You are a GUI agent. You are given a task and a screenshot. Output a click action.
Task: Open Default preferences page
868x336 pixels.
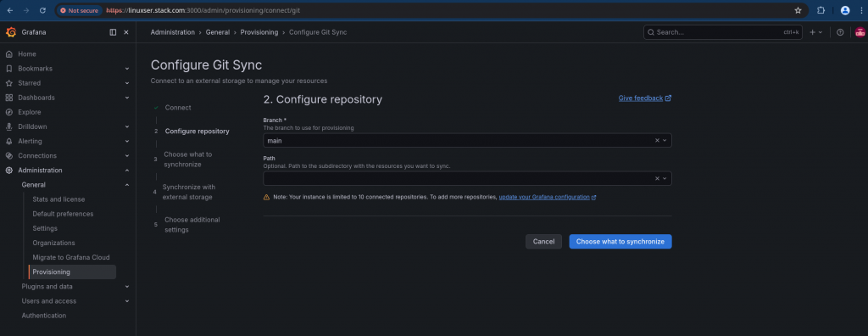pyautogui.click(x=63, y=214)
